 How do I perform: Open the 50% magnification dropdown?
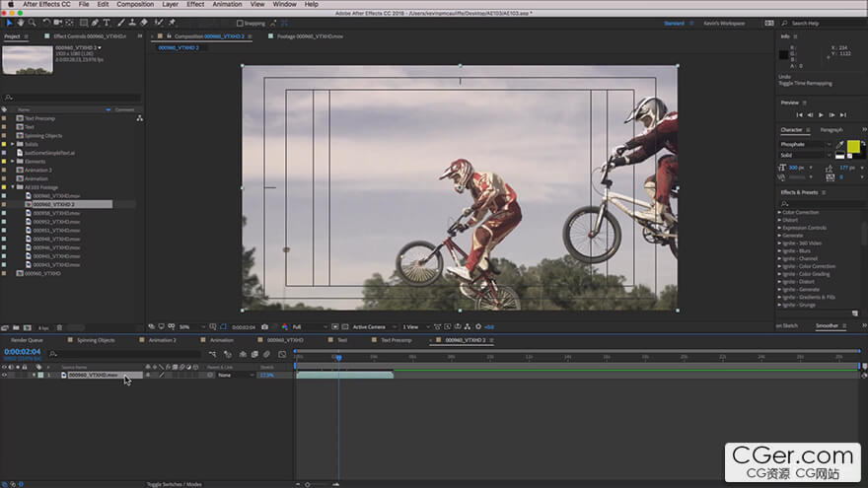click(191, 327)
